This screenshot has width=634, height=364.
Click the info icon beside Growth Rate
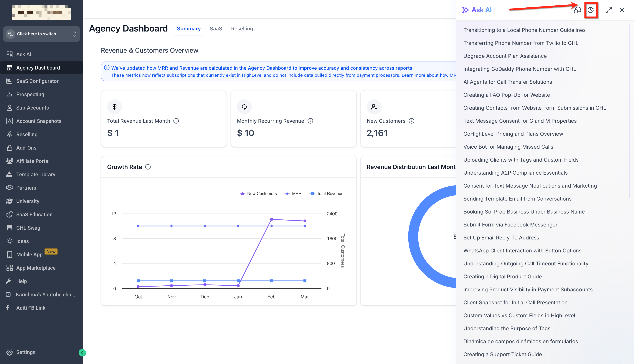(148, 167)
